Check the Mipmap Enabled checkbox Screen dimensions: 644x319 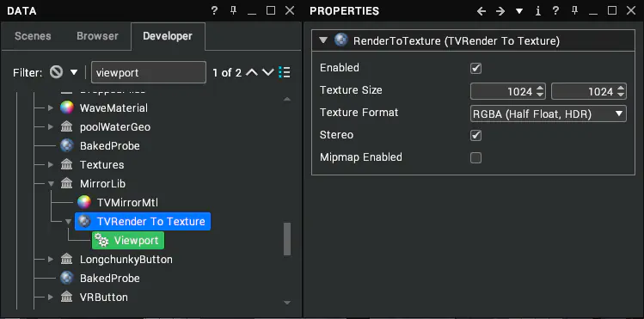tap(476, 157)
